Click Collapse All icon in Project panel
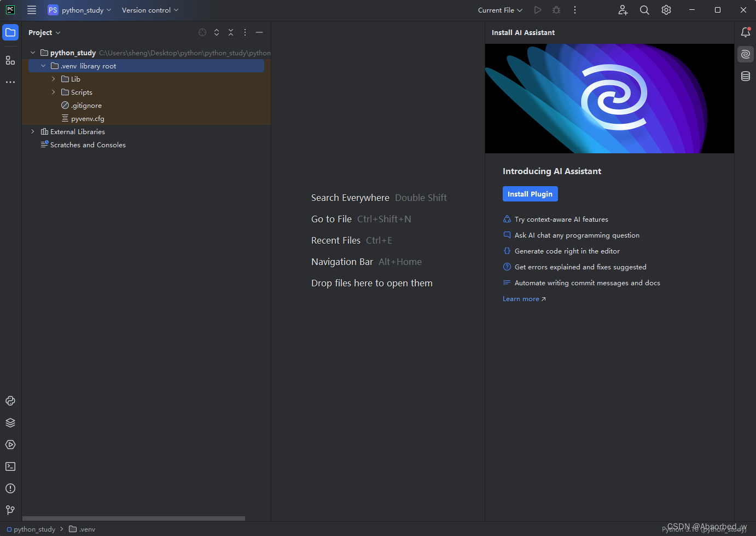The image size is (756, 536). 231,32
